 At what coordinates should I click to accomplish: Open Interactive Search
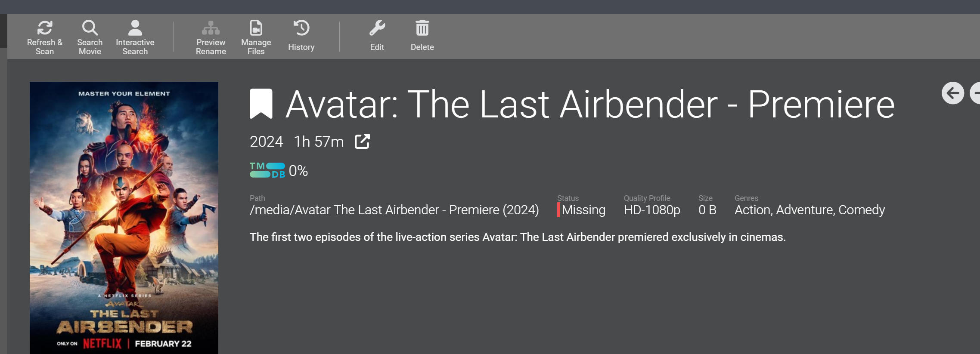(135, 28)
